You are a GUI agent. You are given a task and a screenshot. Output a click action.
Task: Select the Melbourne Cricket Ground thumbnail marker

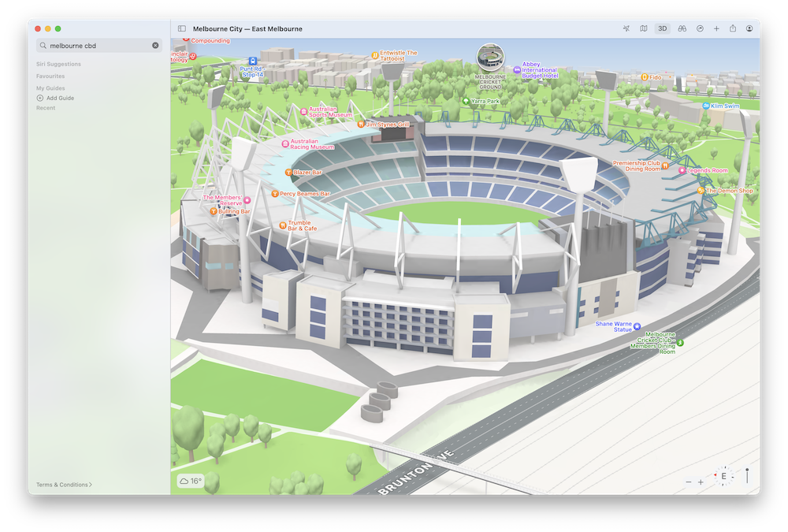click(x=490, y=58)
